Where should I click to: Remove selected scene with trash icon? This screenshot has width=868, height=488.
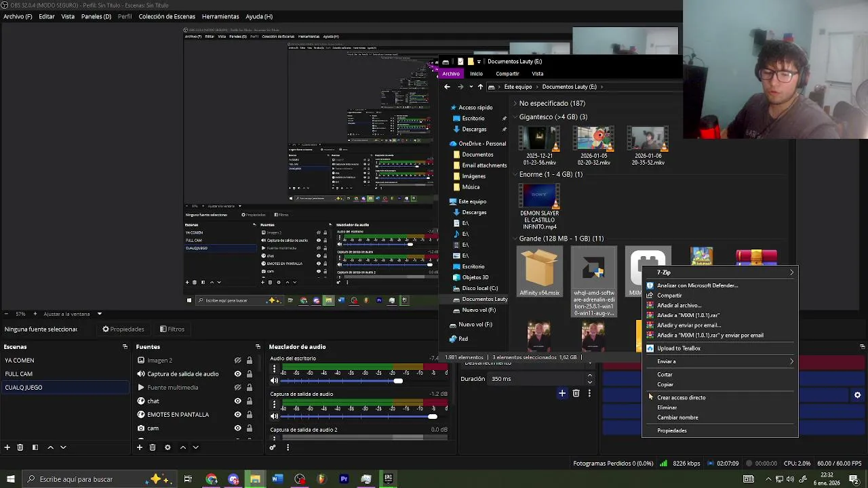[x=20, y=447]
